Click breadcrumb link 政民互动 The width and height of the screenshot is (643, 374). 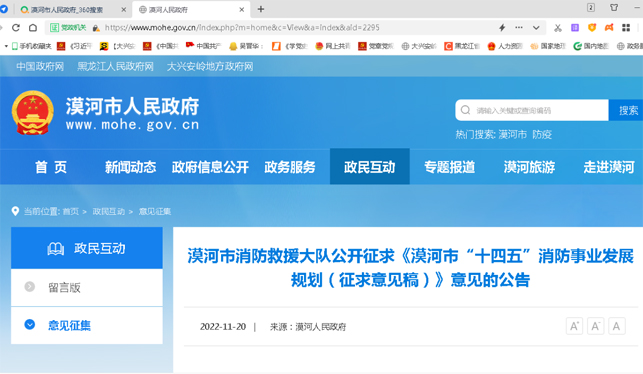click(108, 212)
